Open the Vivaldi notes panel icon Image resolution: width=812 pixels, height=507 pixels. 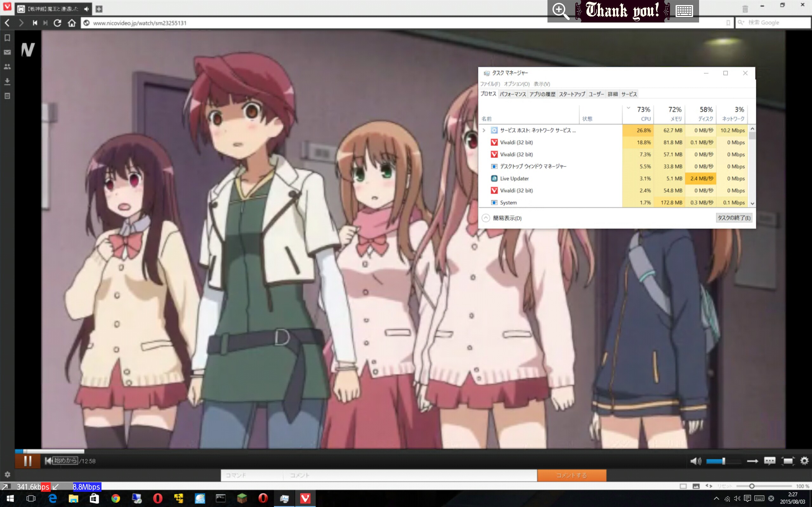(x=7, y=96)
